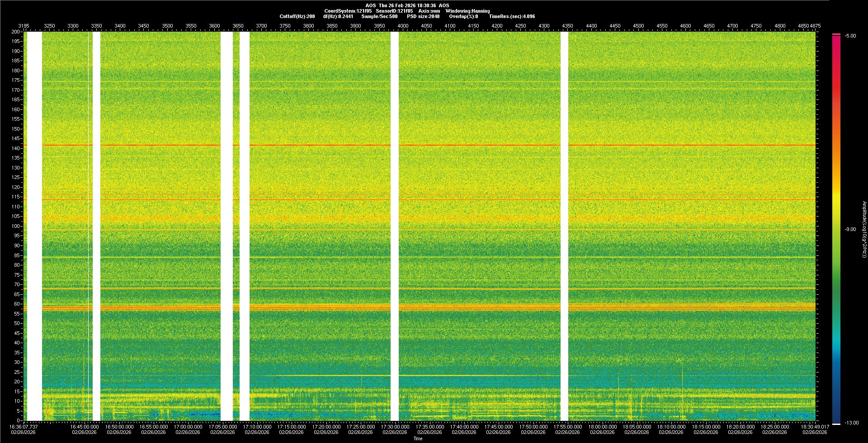Click the 16:36:07.737 start time label
Image resolution: width=868 pixels, height=443 pixels.
click(24, 427)
